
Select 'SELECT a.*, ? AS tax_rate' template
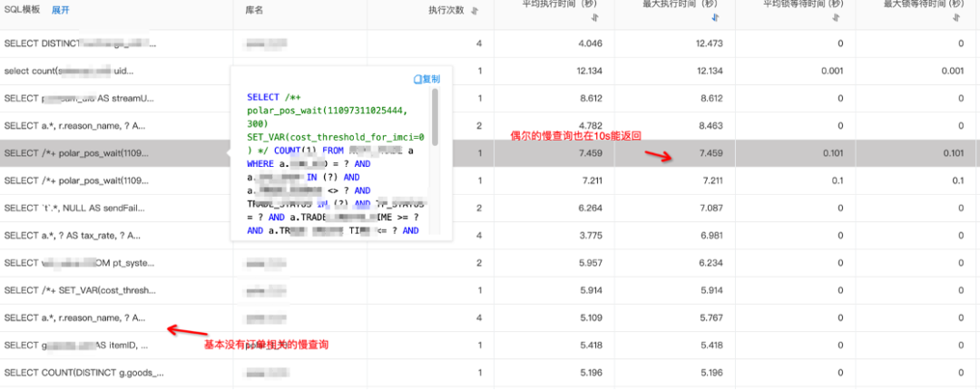click(x=72, y=236)
